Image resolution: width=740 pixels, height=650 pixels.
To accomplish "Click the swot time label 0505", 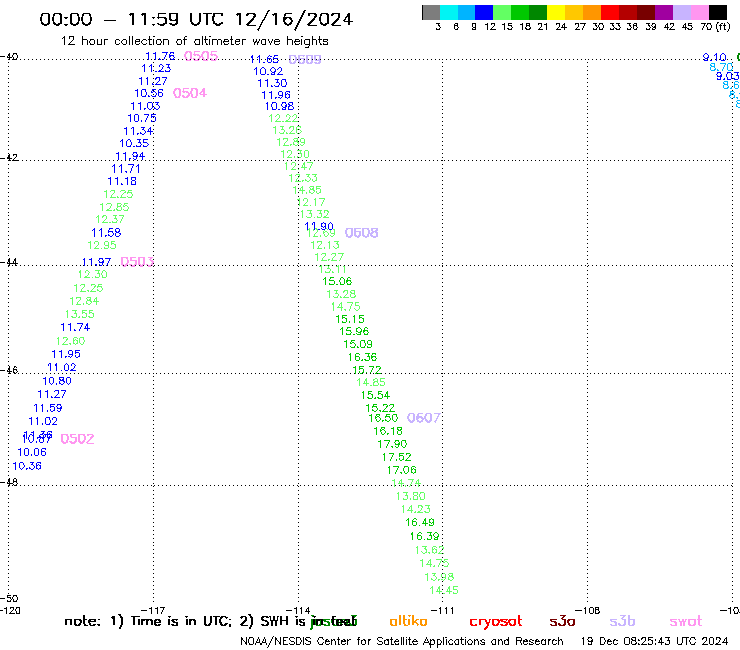I will click(201, 56).
